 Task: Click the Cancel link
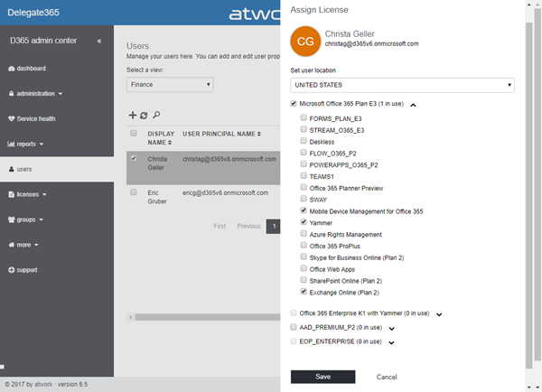(387, 378)
